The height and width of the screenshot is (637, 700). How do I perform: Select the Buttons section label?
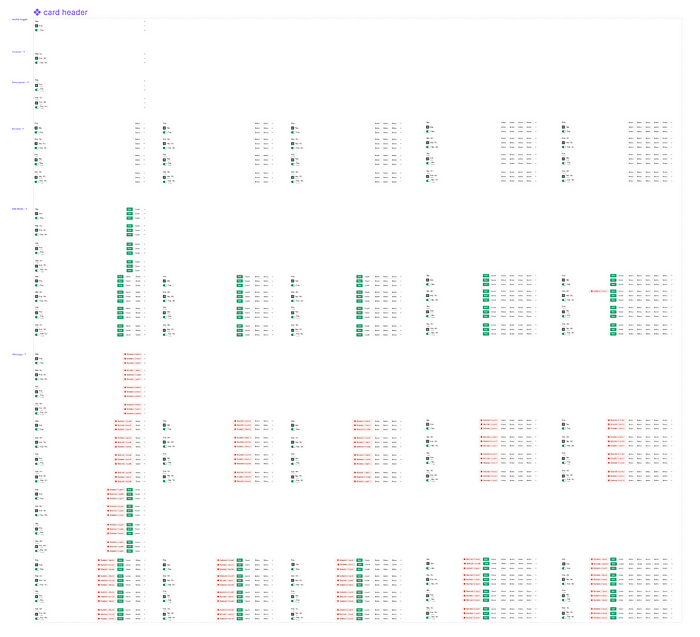[18, 129]
